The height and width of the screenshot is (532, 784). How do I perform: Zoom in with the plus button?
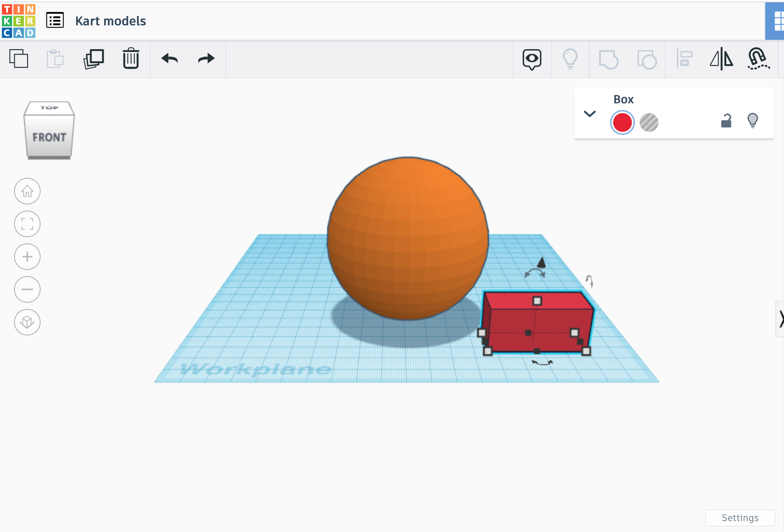tap(27, 257)
